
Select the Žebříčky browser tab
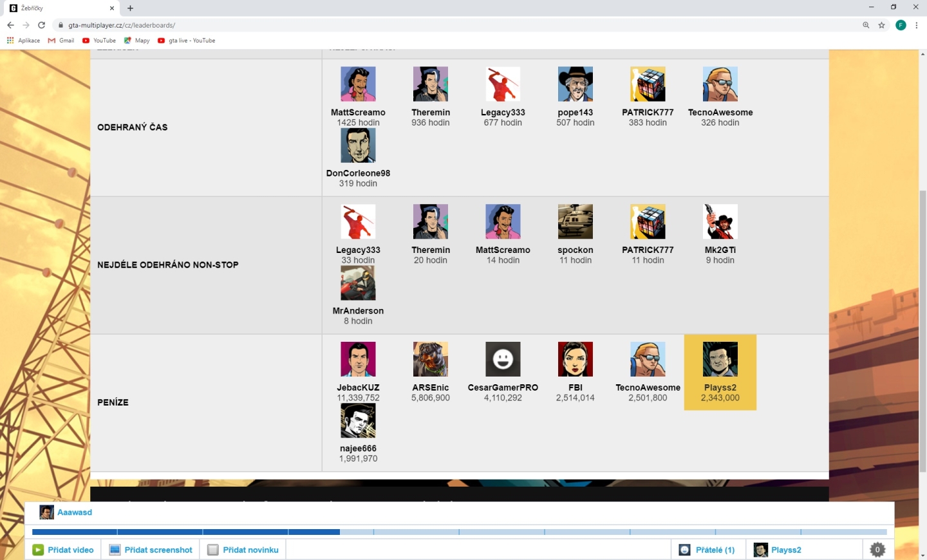[61, 8]
